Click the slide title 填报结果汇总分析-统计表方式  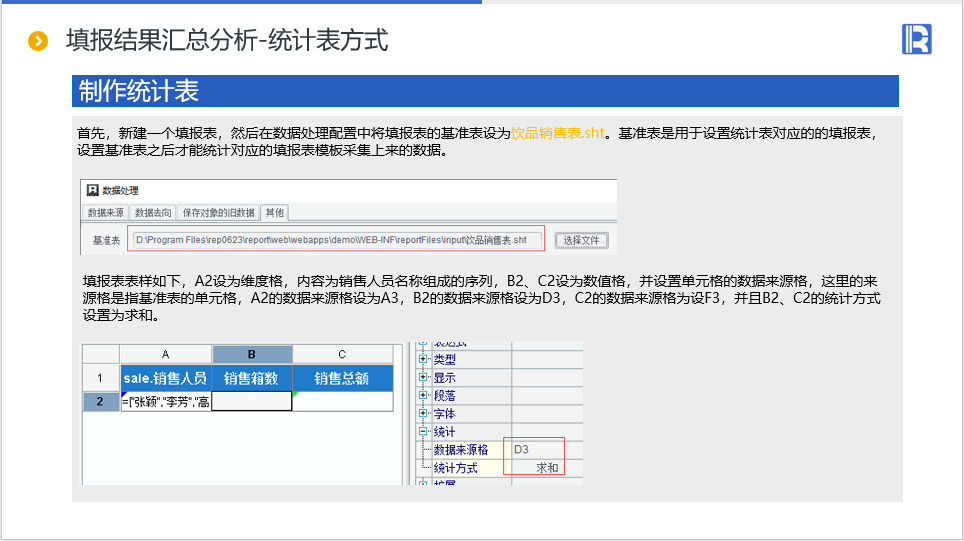[x=227, y=41]
